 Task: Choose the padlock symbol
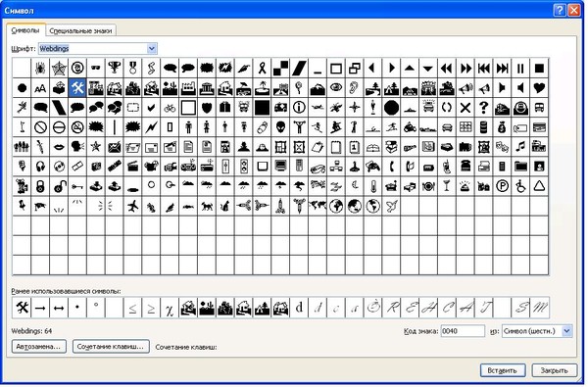pyautogui.click(x=40, y=186)
